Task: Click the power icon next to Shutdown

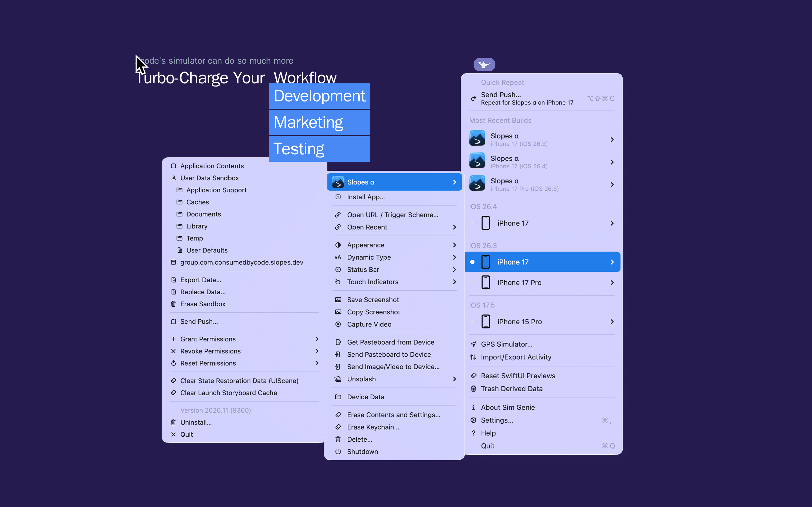Action: coord(338,452)
